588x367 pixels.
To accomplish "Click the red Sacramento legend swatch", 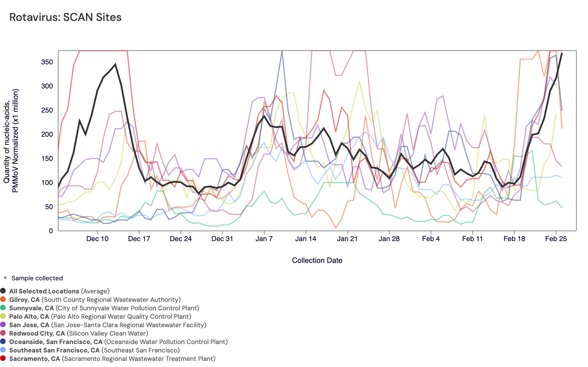I will click(x=3, y=358).
